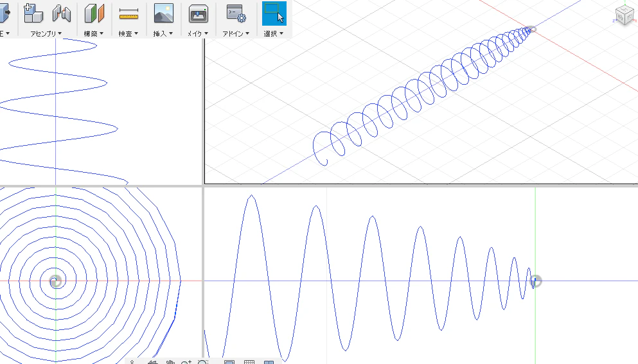638x364 pixels.
Task: Click the Construct offset plane icon
Action: 94,13
